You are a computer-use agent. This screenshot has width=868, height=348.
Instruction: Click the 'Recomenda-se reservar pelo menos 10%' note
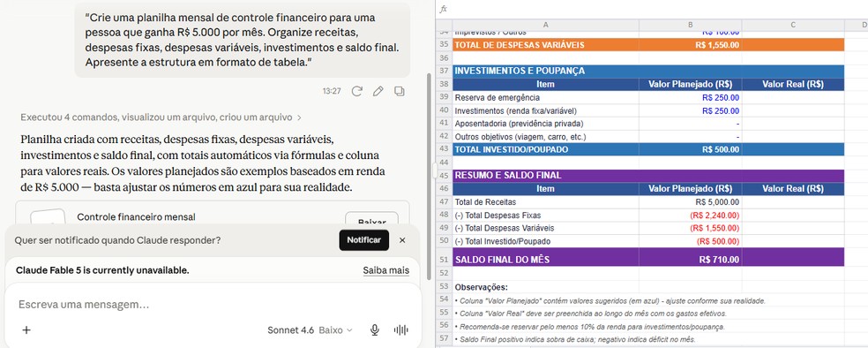pyautogui.click(x=589, y=327)
